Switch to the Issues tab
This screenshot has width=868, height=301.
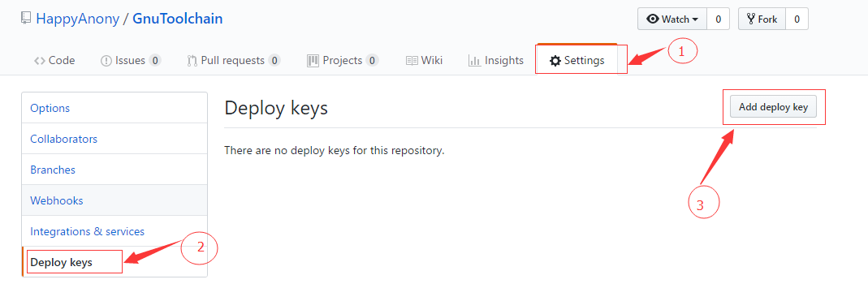[x=131, y=60]
